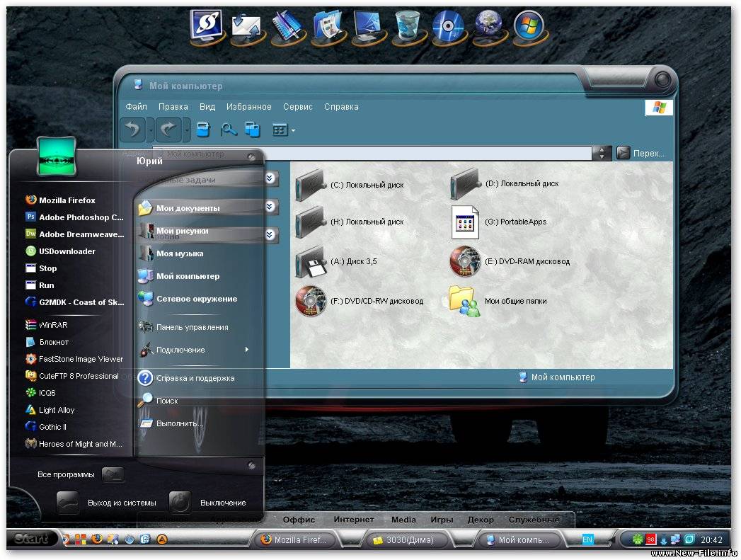The image size is (741, 560).
Task: Click the EN language indicator in the taskbar
Action: click(x=587, y=539)
